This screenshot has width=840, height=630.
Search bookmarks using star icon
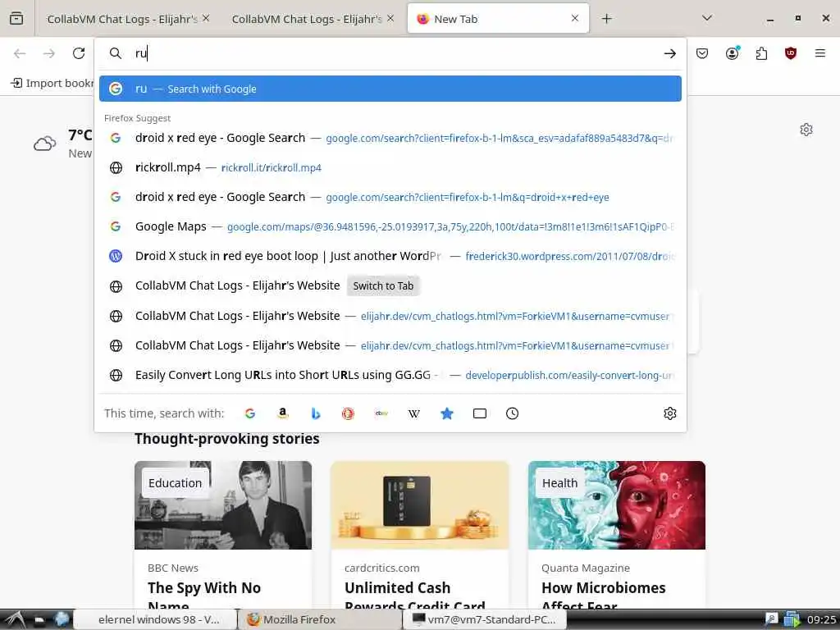point(447,413)
